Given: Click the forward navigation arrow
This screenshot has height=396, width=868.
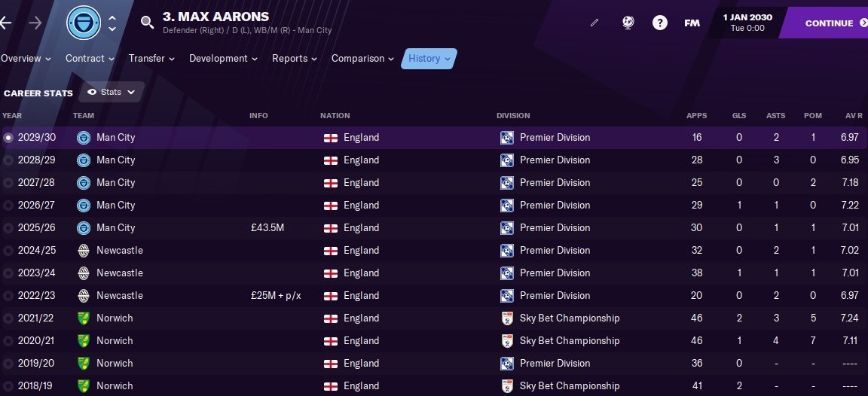Looking at the screenshot, I should point(35,23).
